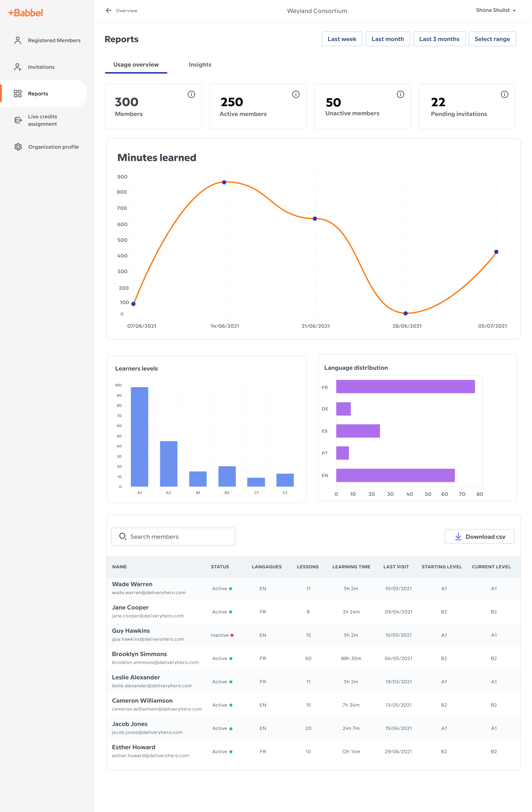Expand the Shona Shulist account dropdown
Image resolution: width=532 pixels, height=812 pixels.
496,10
